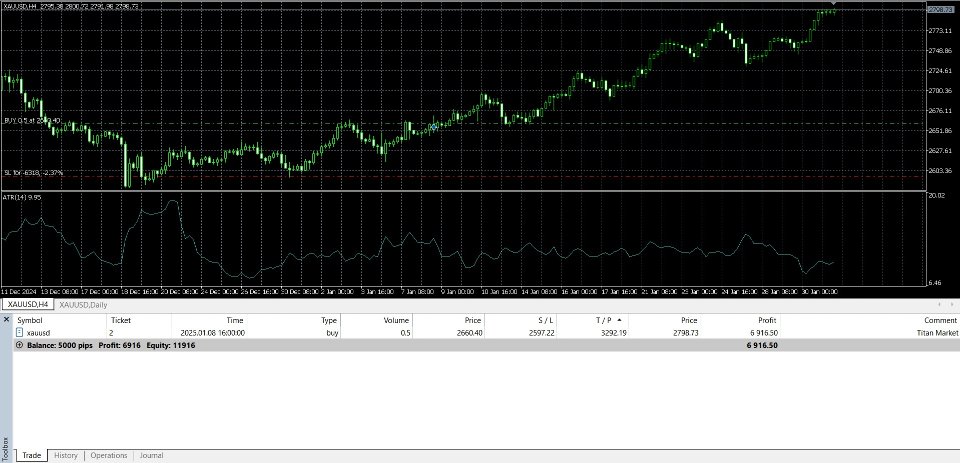The height and width of the screenshot is (463, 960).
Task: Sort orders by the Volume column header
Action: [x=396, y=320]
